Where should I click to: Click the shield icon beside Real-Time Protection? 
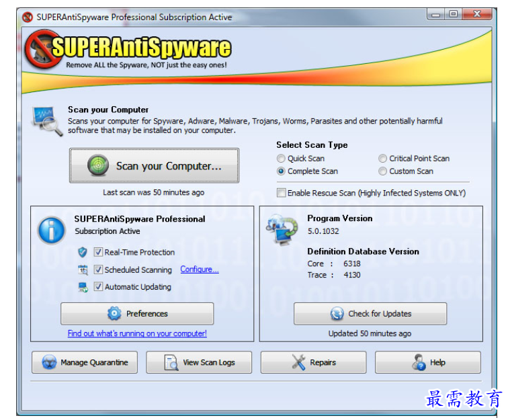(83, 252)
